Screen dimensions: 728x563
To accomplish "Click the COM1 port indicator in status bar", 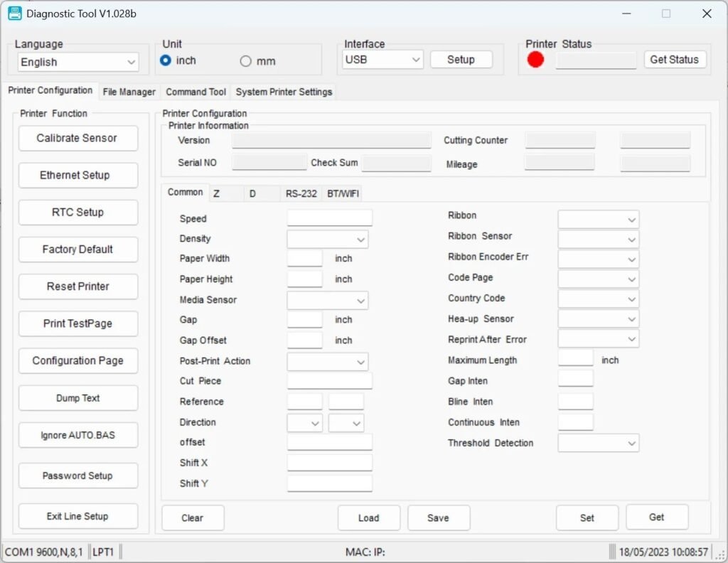I will point(44,551).
